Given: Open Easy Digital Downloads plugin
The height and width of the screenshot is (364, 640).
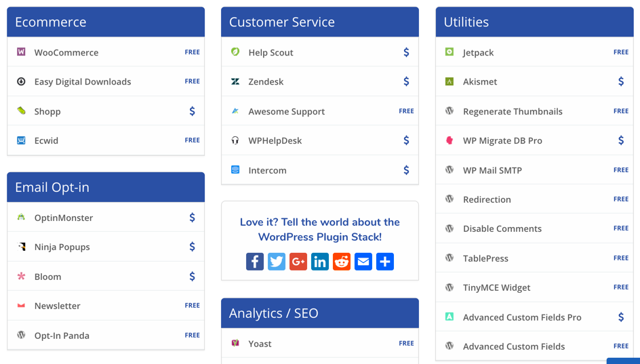Looking at the screenshot, I should click(83, 81).
